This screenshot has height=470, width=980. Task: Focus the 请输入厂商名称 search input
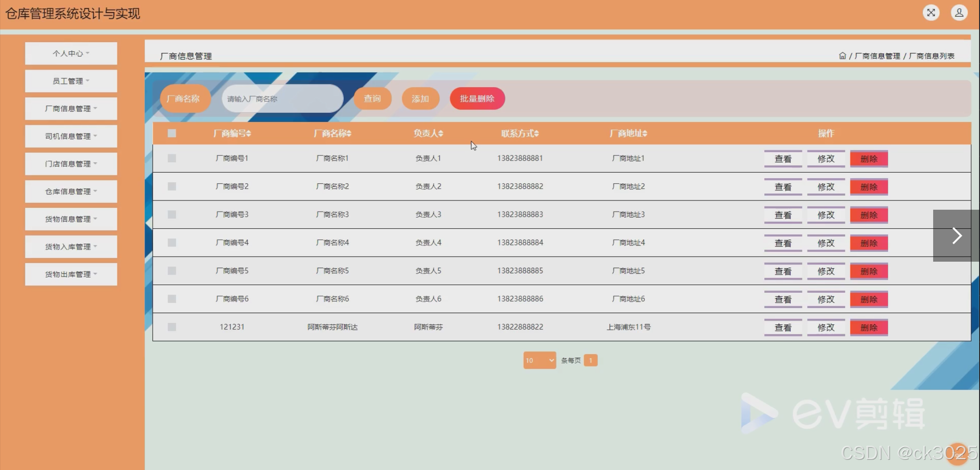pos(282,99)
